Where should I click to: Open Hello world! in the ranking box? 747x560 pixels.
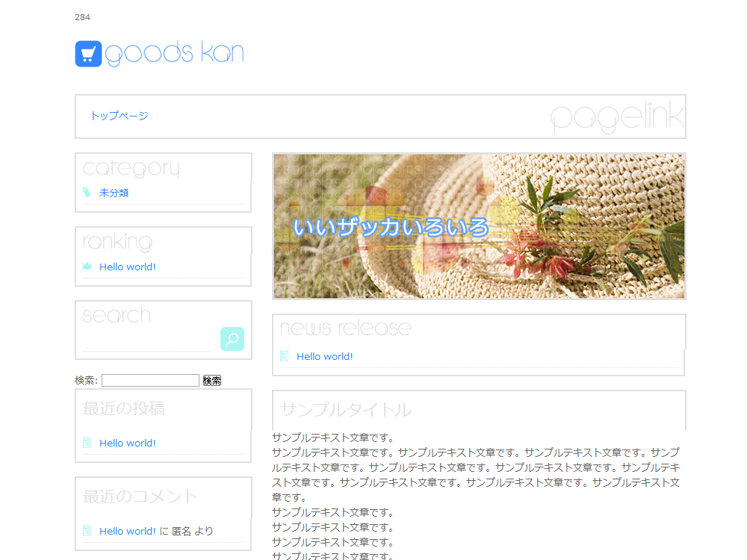(127, 267)
